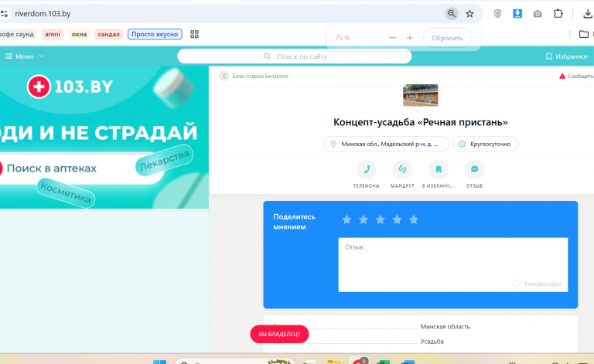This screenshot has width=594, height=364.
Task: Click Сообщить warning triangle link
Action: pos(576,76)
